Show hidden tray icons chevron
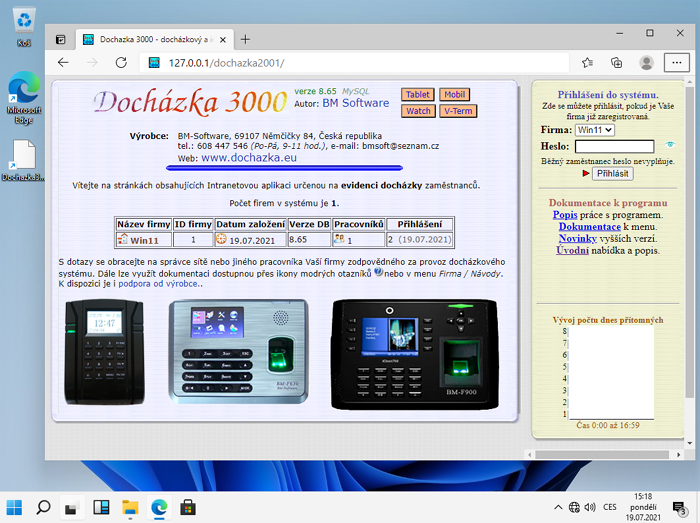 point(558,507)
